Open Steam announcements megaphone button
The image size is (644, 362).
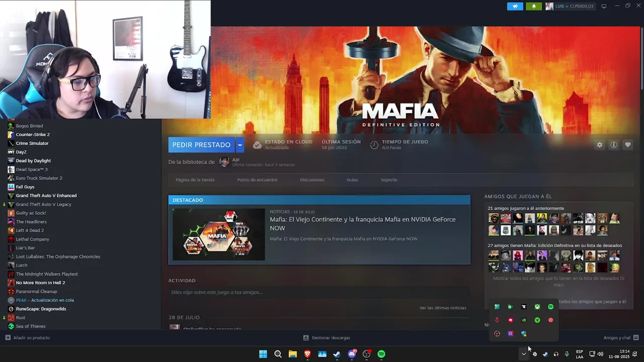[515, 7]
